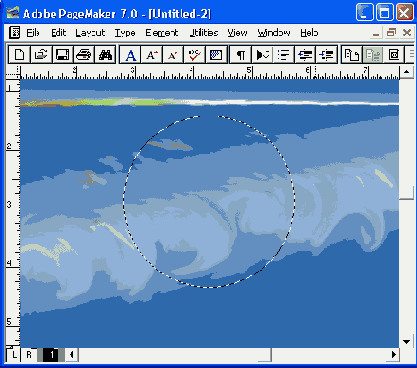
Task: Click the left master page L icon
Action: pyautogui.click(x=14, y=355)
